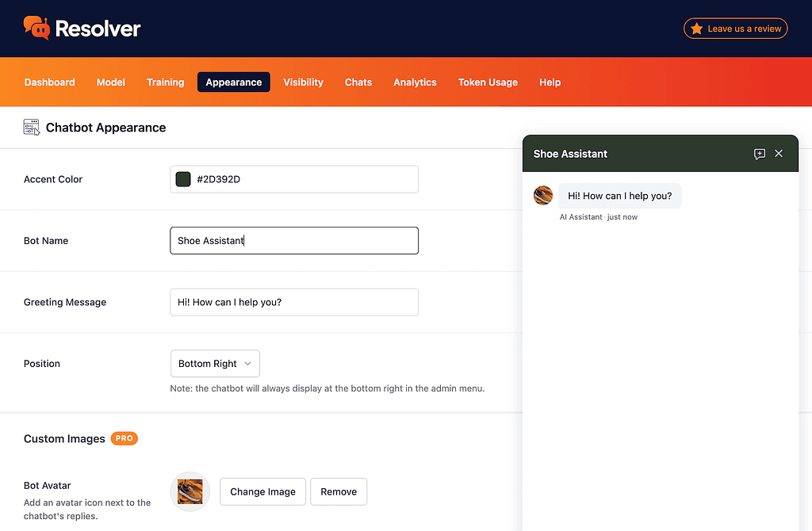The width and height of the screenshot is (812, 531).
Task: Click the 'Add an avatar icon' description text
Action: pos(87,510)
